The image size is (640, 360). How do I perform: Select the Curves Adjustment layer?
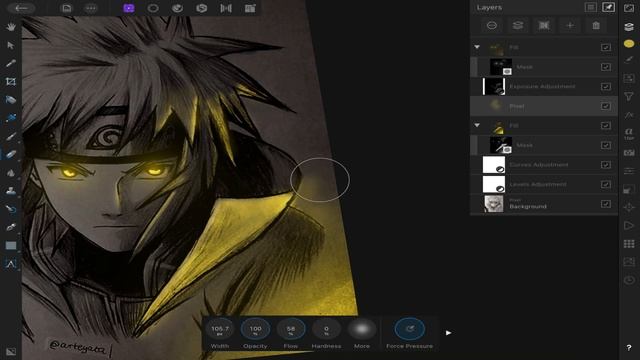click(x=544, y=165)
